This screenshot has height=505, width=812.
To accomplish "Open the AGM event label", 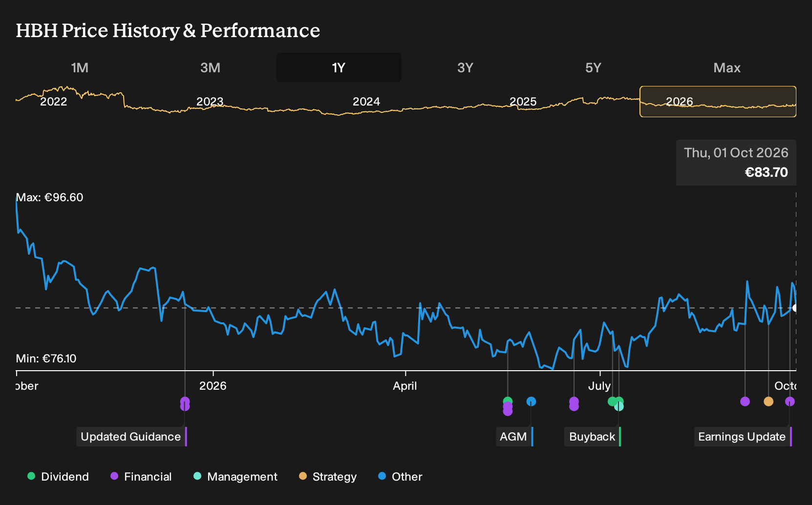I will 515,437.
